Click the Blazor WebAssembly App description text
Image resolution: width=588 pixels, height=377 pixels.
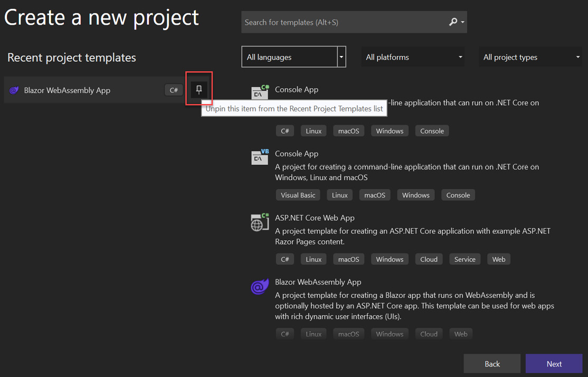(x=414, y=306)
